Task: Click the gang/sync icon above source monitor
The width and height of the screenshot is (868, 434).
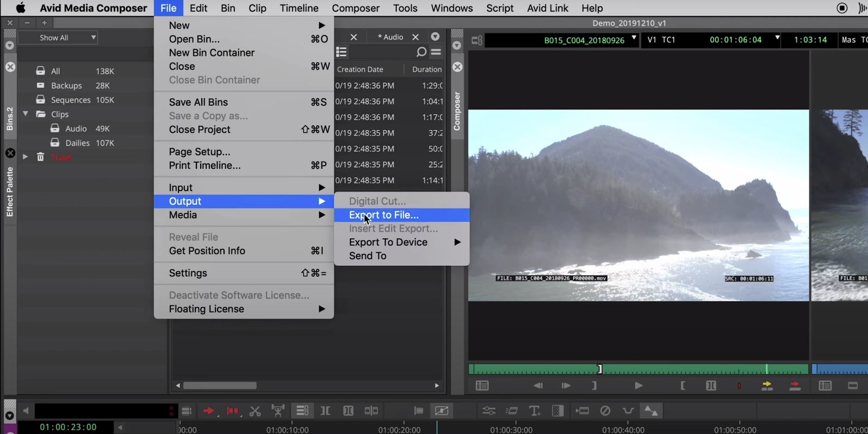Action: pos(477,40)
